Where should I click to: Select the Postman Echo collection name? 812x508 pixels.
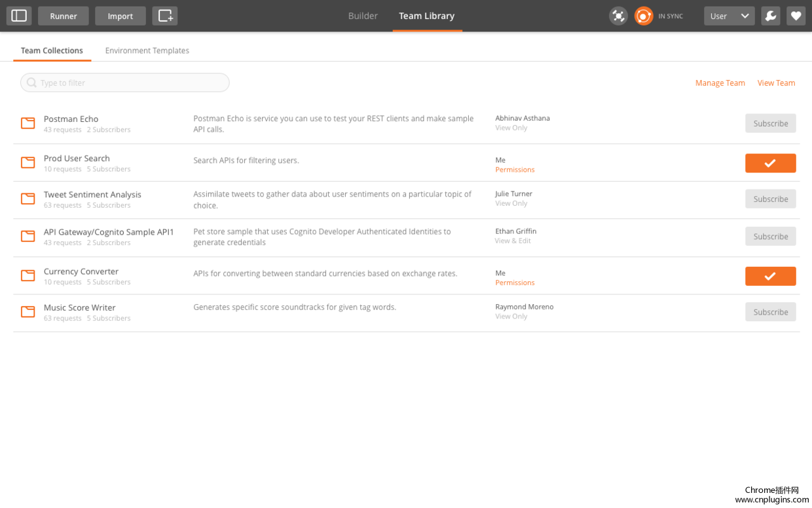(x=71, y=119)
